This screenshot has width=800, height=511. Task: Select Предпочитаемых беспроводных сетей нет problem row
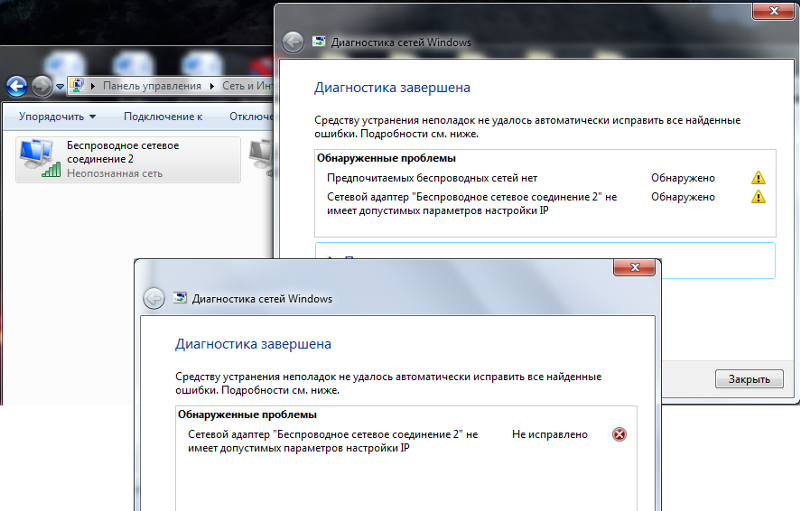pos(545,178)
